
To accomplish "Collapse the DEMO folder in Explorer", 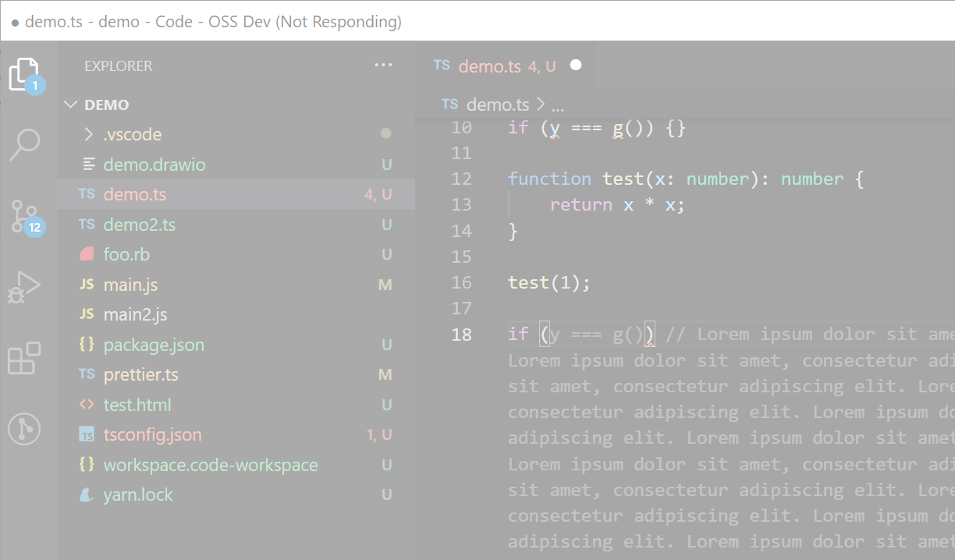I will pos(71,104).
